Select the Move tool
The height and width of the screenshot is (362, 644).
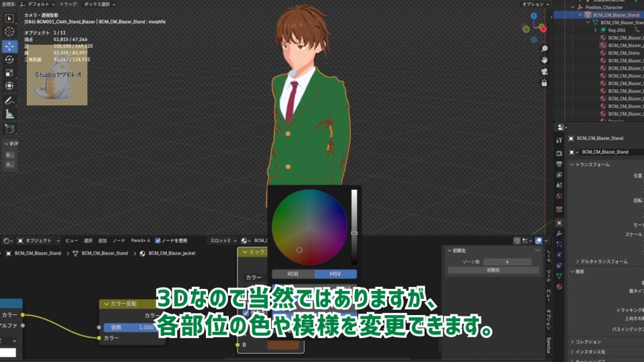tap(9, 46)
